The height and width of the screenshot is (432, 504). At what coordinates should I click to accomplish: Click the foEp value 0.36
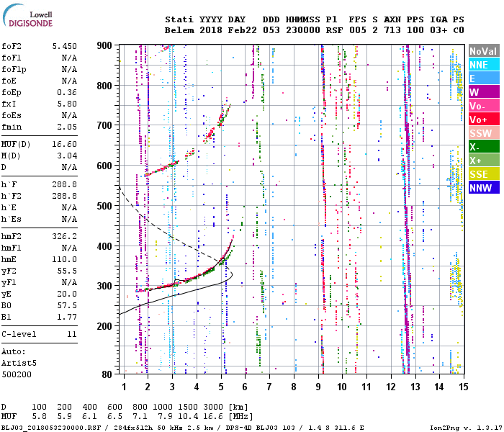(x=67, y=92)
